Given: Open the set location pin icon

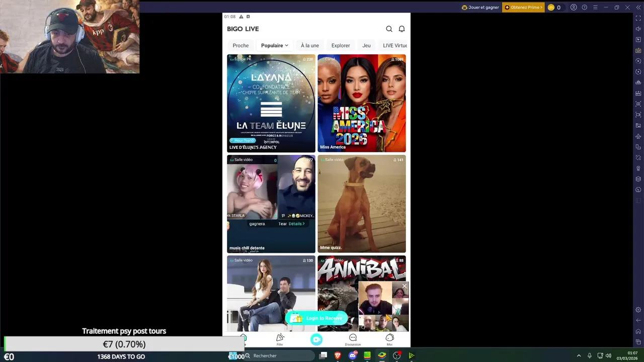Looking at the screenshot, I should coord(638,168).
